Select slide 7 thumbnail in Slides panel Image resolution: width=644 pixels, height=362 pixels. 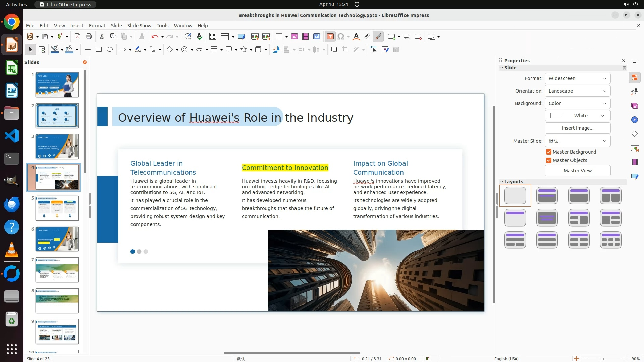[x=57, y=270]
